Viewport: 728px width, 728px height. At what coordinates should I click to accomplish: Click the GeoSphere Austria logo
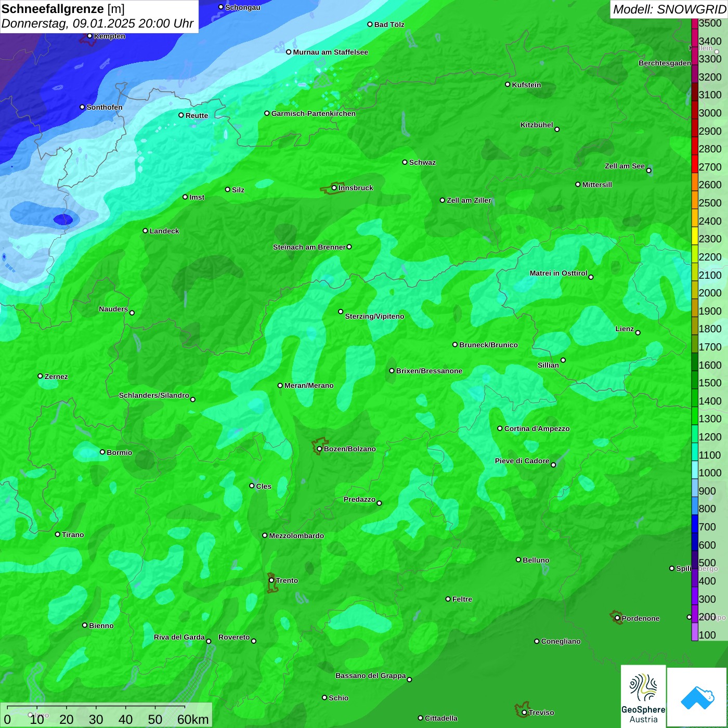pos(643,696)
